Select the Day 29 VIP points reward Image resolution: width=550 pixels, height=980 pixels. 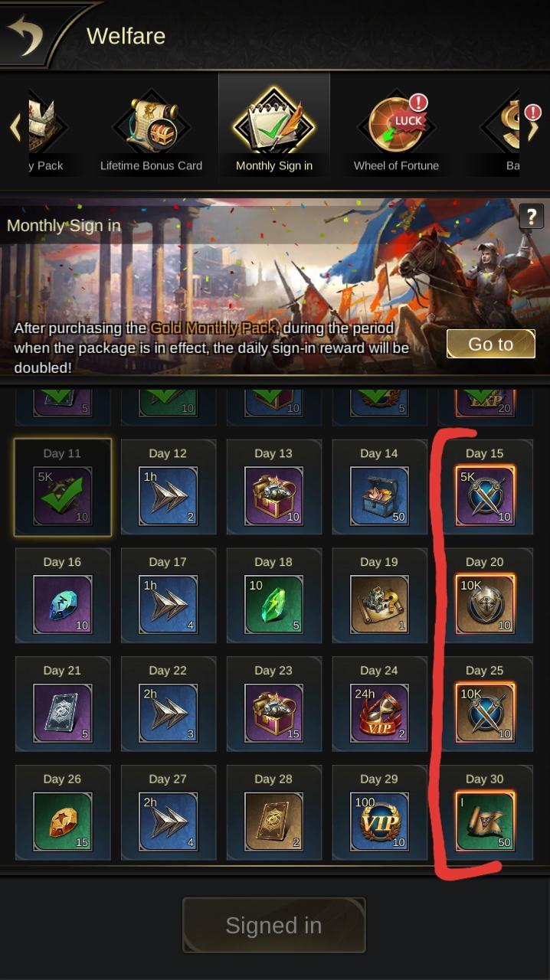[379, 822]
